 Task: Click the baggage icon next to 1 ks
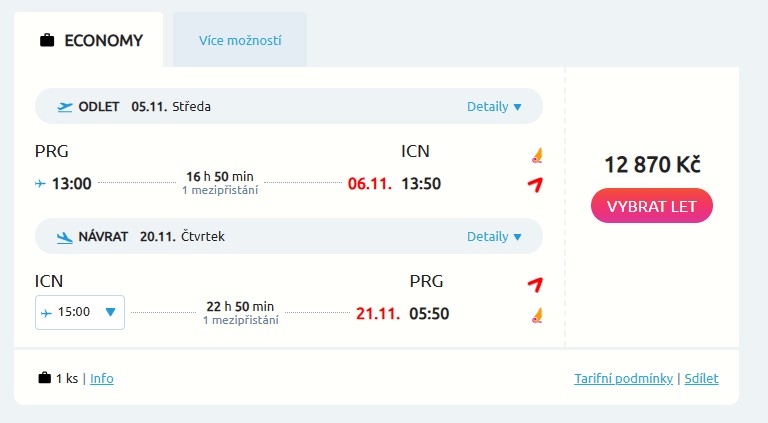44,378
